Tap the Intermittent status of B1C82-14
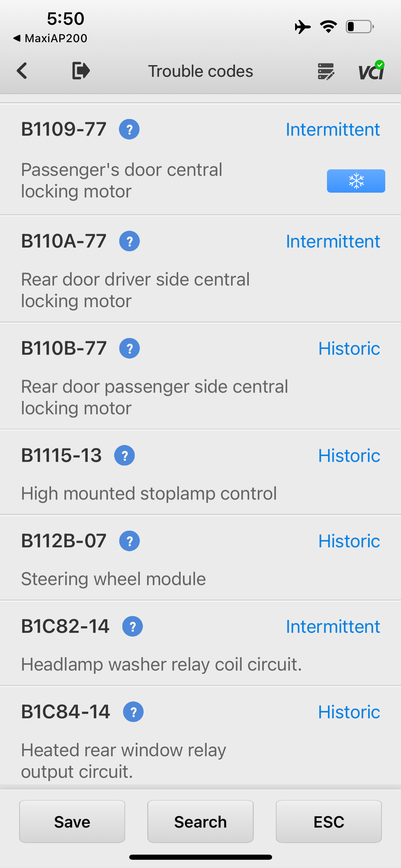Viewport: 401px width, 868px height. coord(333,626)
